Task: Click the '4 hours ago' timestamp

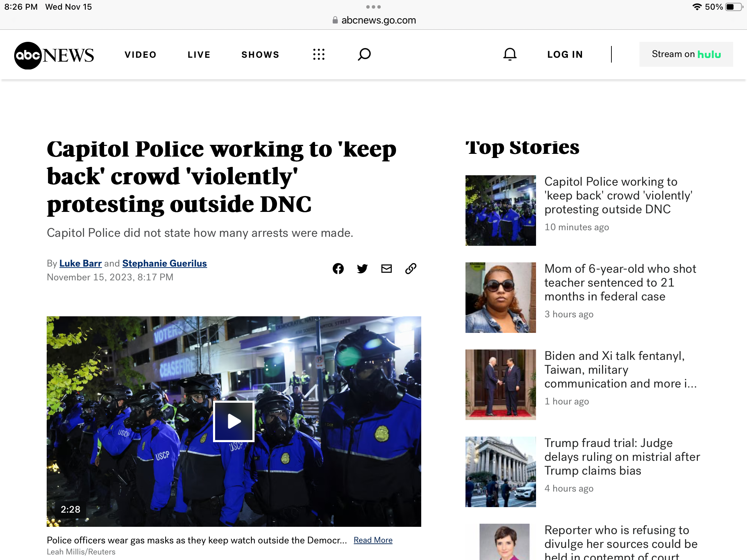Action: click(569, 488)
